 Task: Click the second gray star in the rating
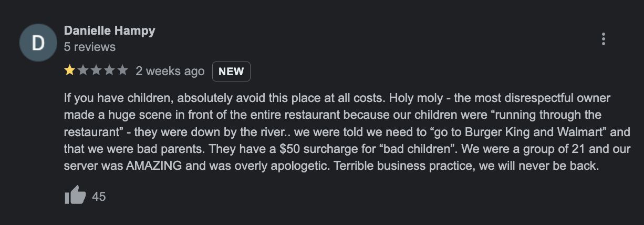[83, 71]
